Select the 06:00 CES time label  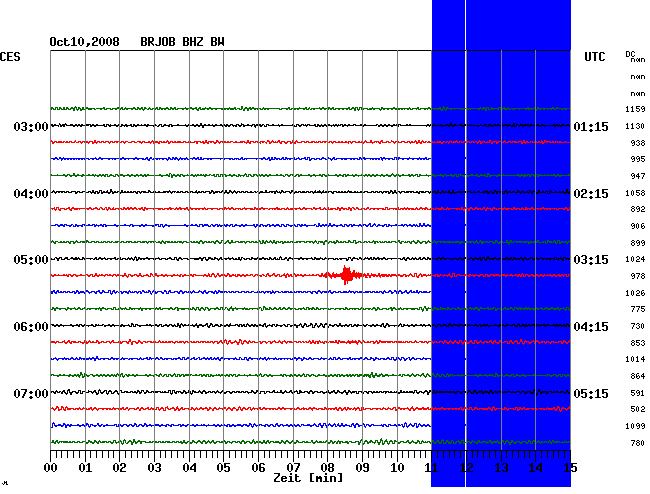(31, 327)
